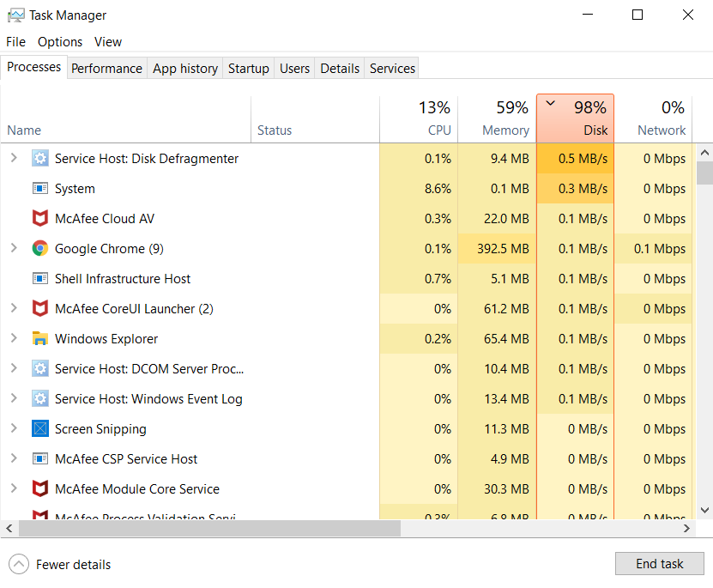Sort processes by CPU column
This screenshot has height=588, width=713.
pos(419,119)
